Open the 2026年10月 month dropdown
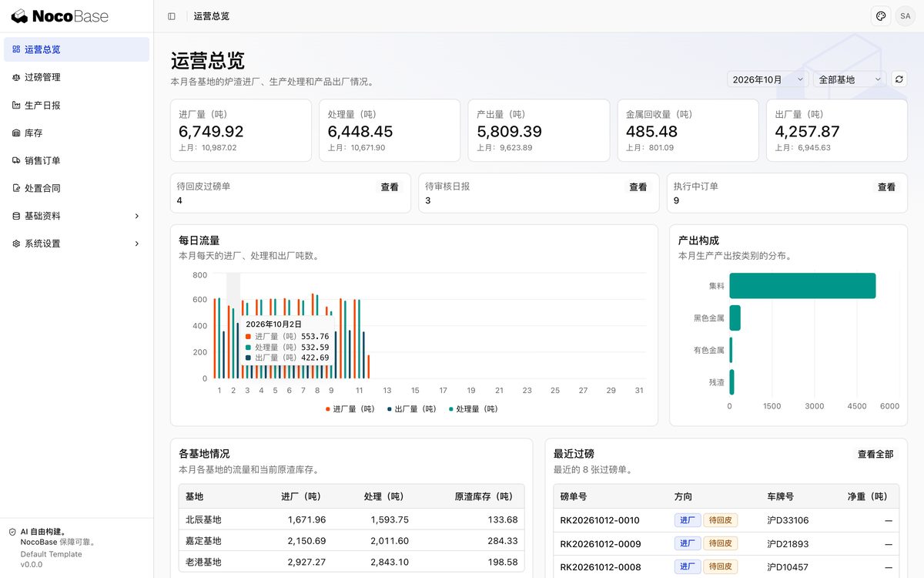The image size is (924, 578). pyautogui.click(x=768, y=79)
